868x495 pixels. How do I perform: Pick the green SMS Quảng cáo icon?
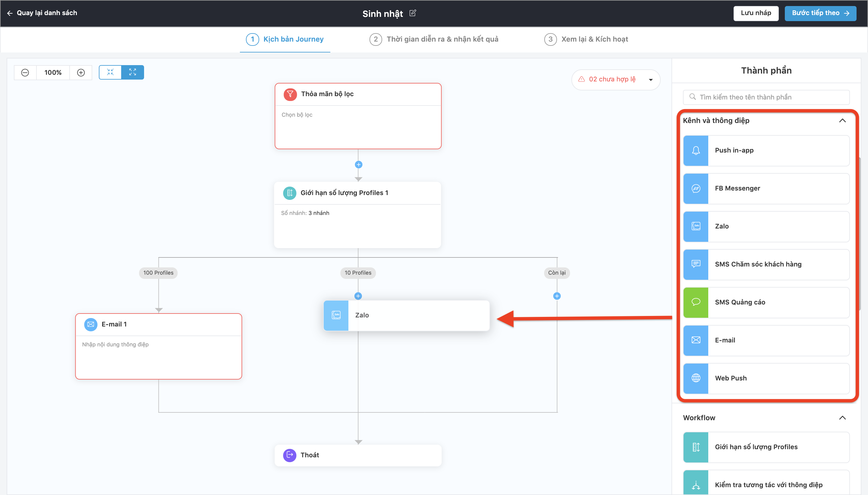click(x=696, y=302)
